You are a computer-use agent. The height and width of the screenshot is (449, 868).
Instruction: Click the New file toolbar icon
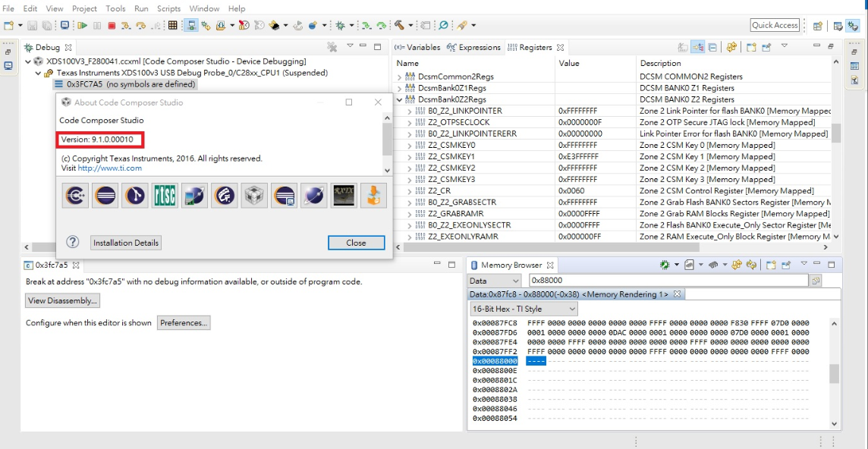9,26
